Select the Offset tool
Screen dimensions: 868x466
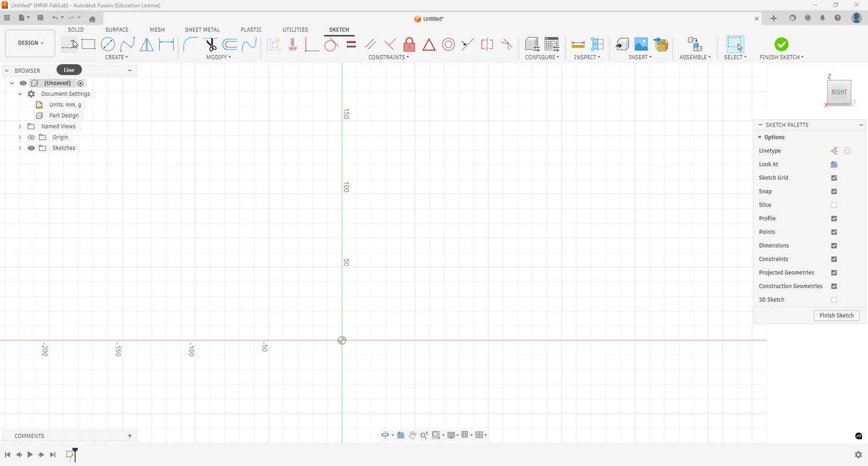[230, 44]
